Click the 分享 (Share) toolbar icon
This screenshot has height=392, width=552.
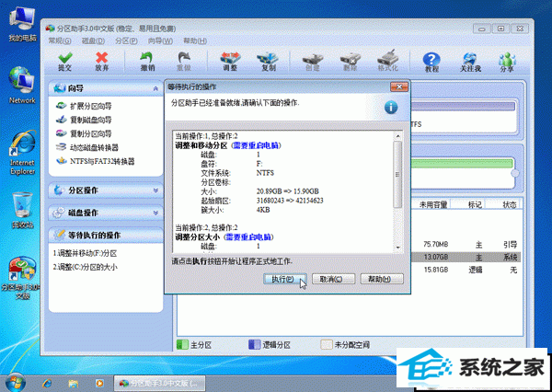[507, 62]
